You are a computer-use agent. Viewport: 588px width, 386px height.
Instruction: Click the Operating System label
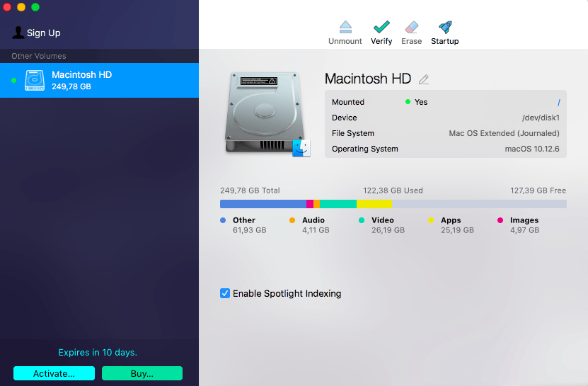[x=365, y=149]
